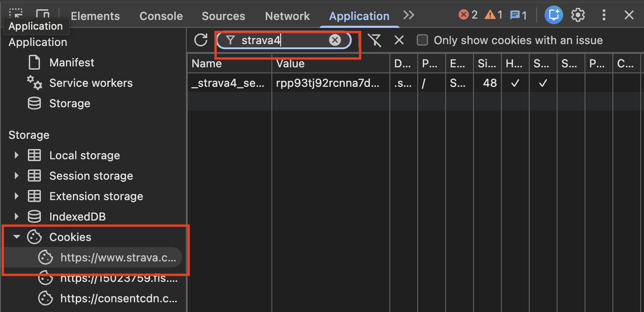The image size is (644, 312).
Task: Expand the Extension storage arrow
Action: point(17,196)
